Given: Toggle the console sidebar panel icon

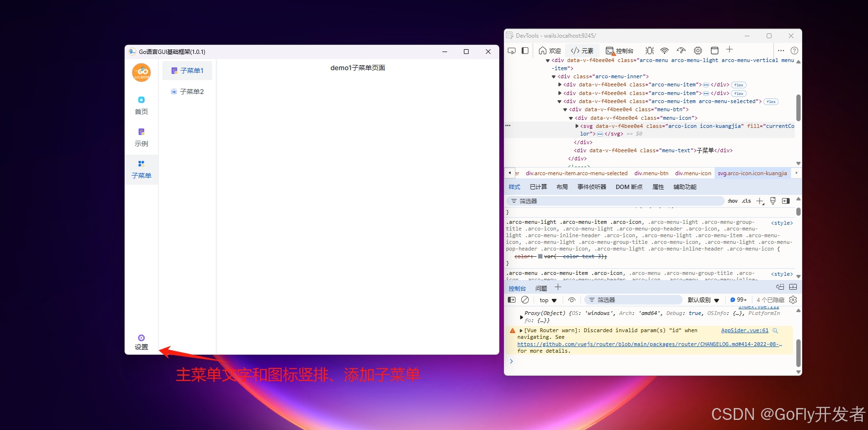Looking at the screenshot, I should (x=512, y=300).
